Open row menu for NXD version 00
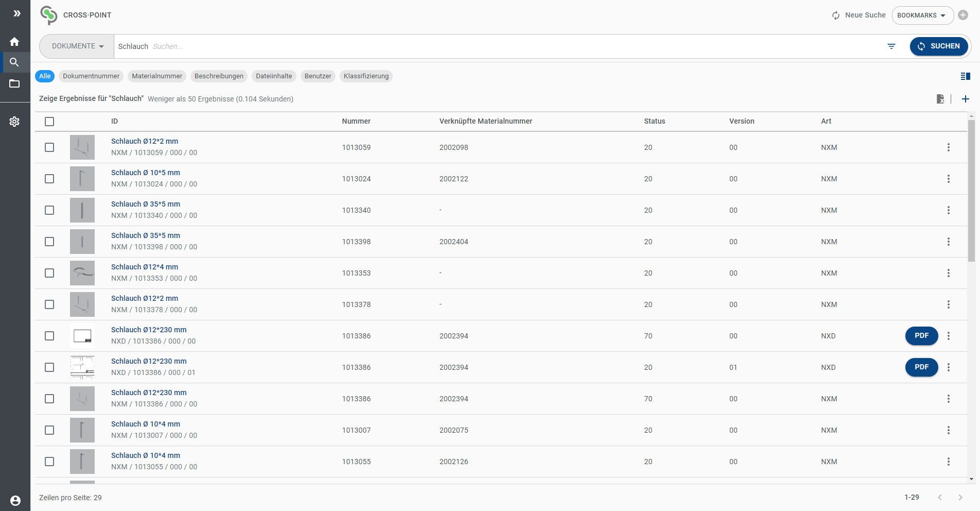980x511 pixels. (x=949, y=336)
